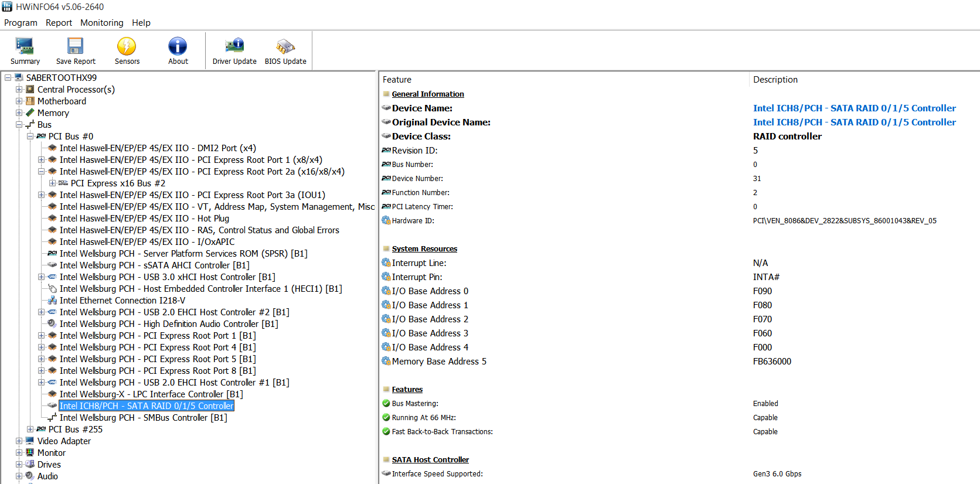Expand the Drives tree node

(19, 464)
